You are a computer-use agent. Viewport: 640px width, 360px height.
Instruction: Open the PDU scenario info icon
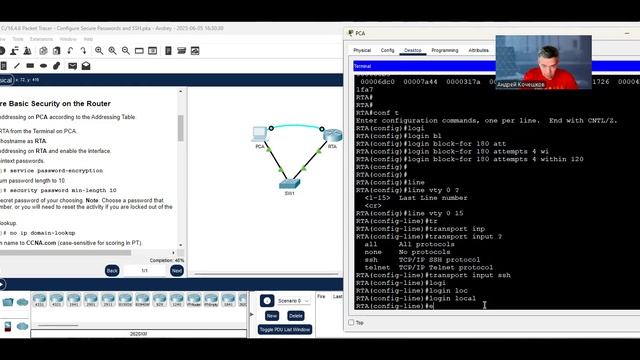[267, 301]
